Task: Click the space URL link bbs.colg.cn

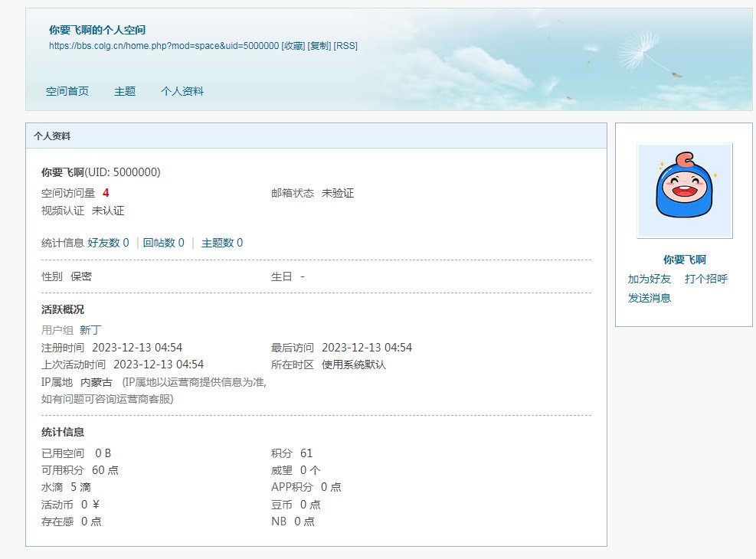Action: (x=163, y=46)
